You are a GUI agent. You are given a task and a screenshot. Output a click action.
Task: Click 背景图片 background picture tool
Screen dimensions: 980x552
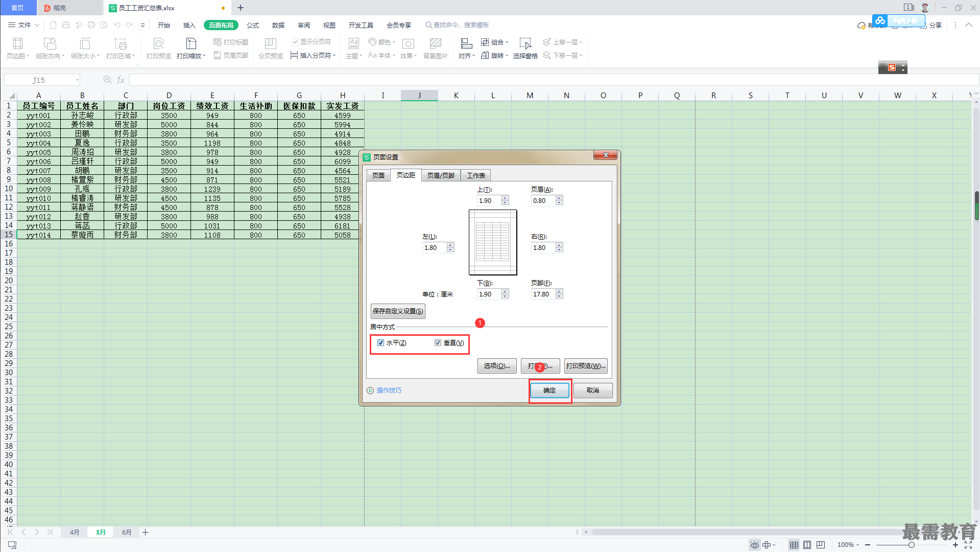point(435,49)
